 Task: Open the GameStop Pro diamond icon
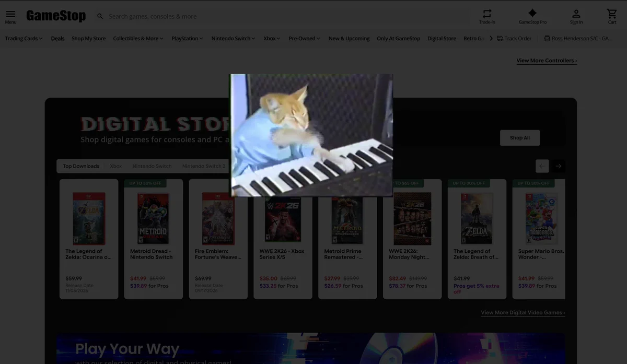[x=532, y=13]
